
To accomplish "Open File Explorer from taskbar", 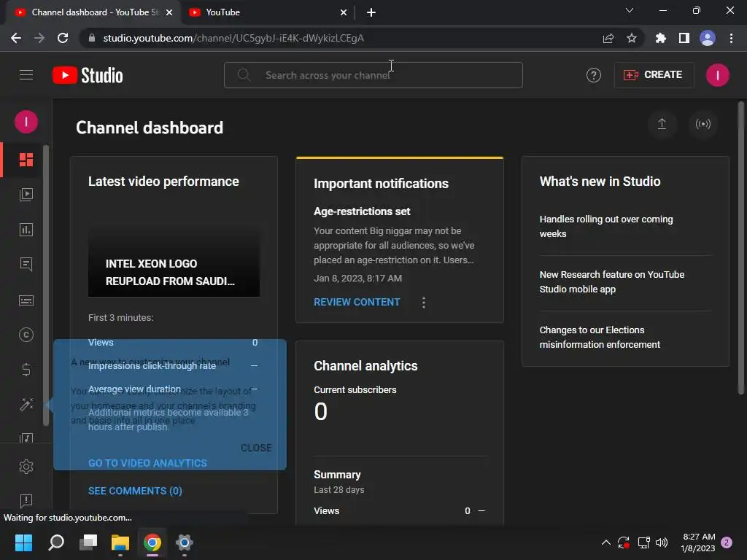I will [120, 542].
